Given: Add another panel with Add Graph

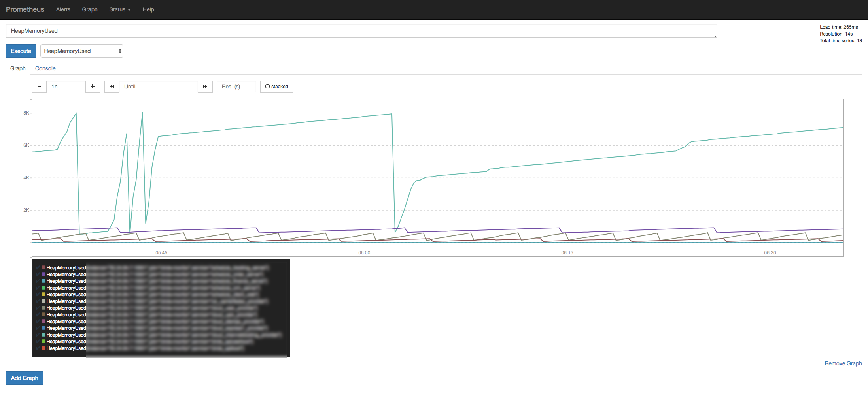Looking at the screenshot, I should click(25, 378).
